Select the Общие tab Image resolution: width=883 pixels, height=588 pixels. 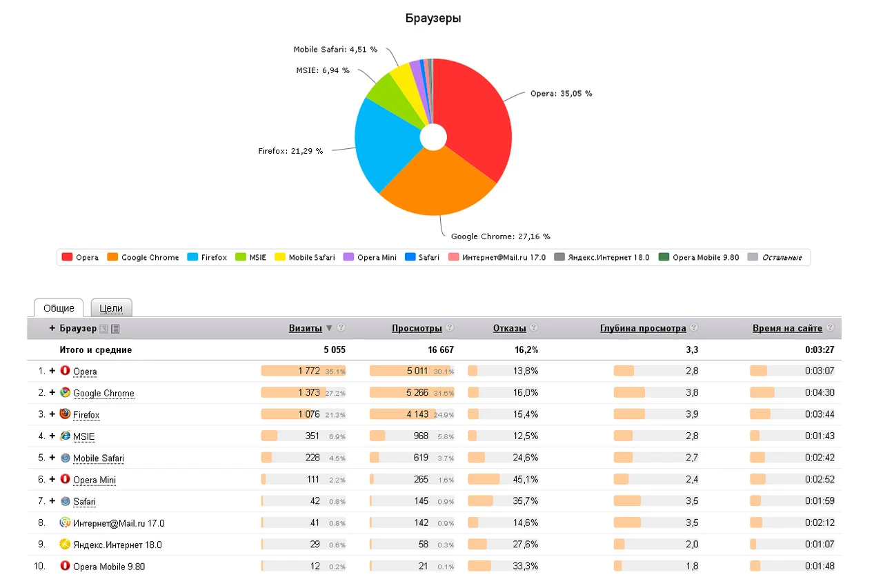[59, 308]
